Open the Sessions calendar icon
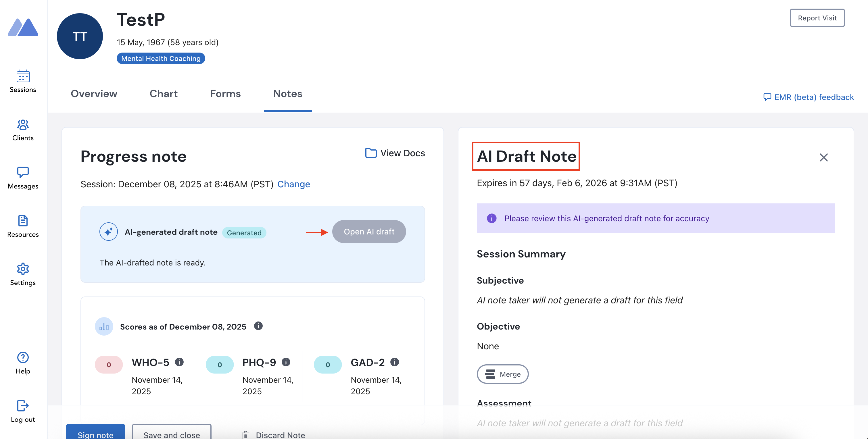Screen dimensions: 868x439 click(x=23, y=76)
